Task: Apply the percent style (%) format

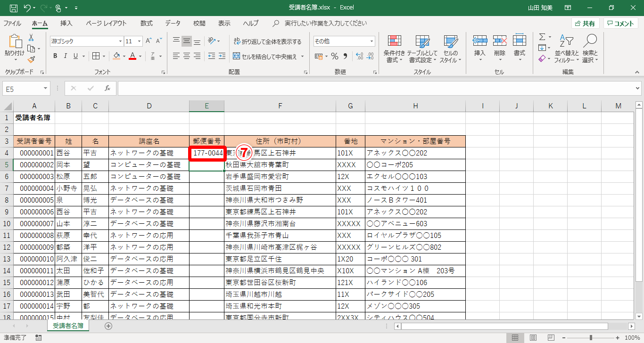Action: tap(334, 57)
